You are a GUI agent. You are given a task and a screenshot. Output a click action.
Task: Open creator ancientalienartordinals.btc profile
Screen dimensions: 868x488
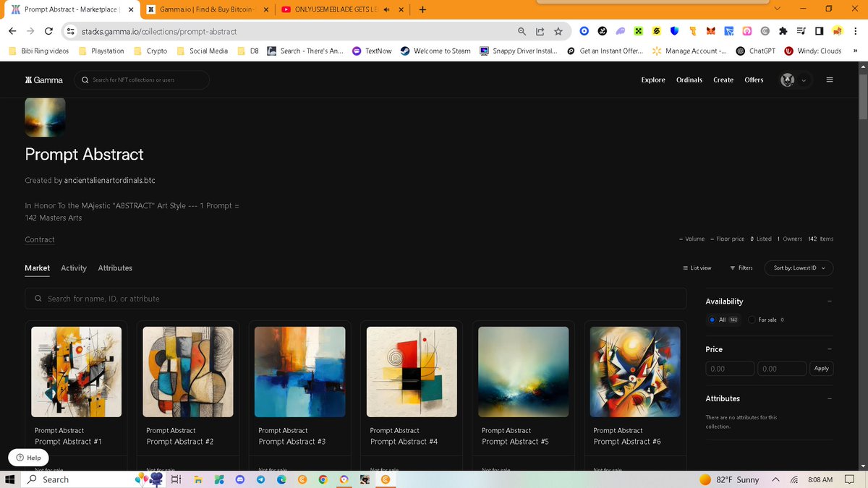pyautogui.click(x=110, y=180)
